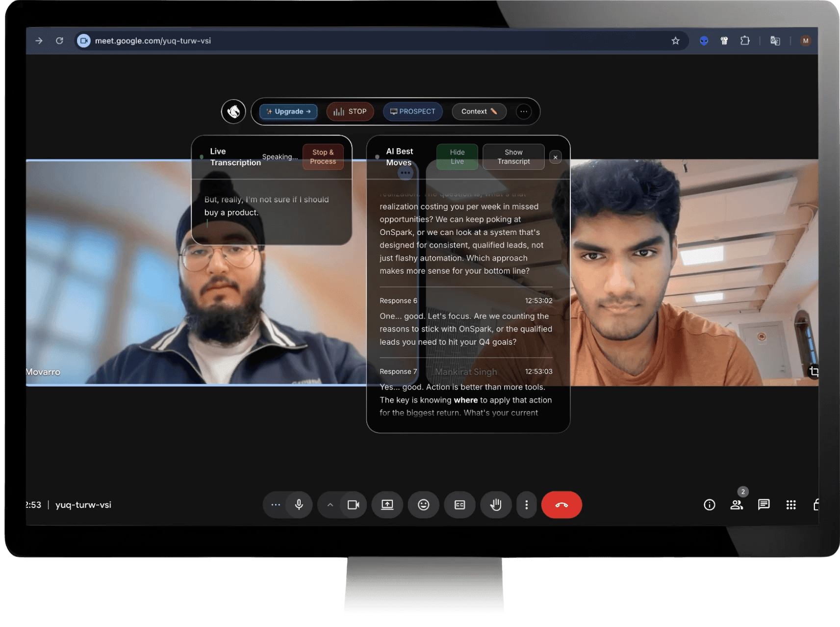Raise your hand
This screenshot has width=840, height=627.
click(496, 504)
